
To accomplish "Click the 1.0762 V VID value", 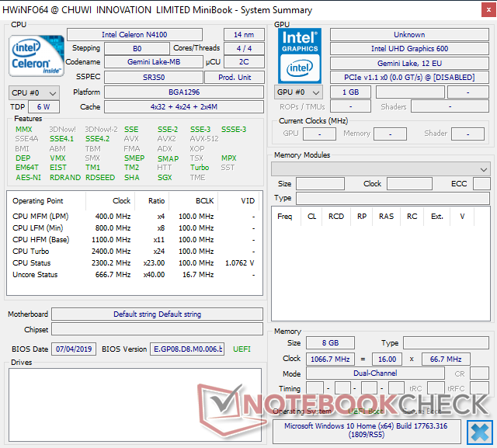I will [x=240, y=263].
